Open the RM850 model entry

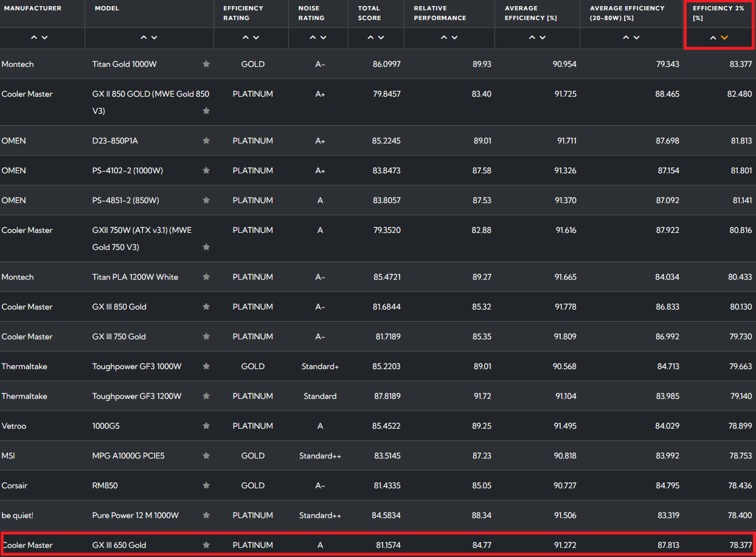coord(105,485)
